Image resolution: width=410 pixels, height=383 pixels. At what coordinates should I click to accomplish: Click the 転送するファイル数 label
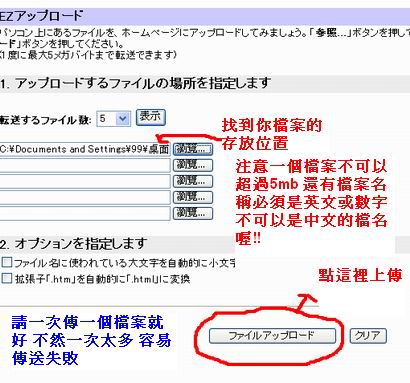pyautogui.click(x=46, y=120)
